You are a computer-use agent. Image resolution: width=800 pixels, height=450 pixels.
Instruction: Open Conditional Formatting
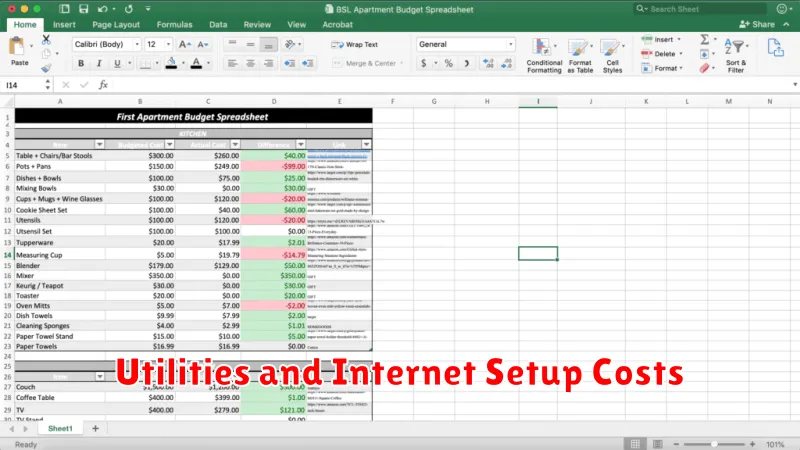coord(544,55)
